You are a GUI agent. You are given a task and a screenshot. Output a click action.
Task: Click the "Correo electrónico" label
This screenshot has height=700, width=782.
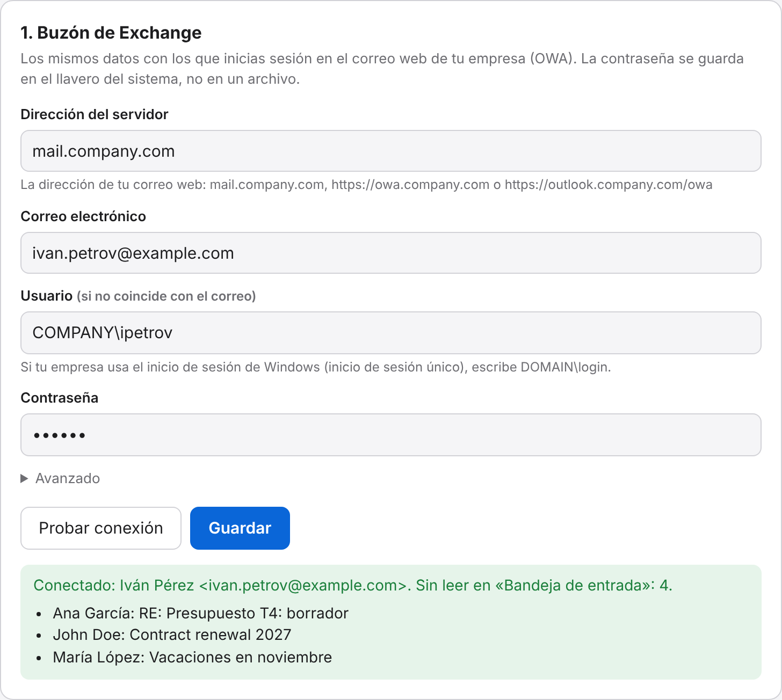[83, 216]
